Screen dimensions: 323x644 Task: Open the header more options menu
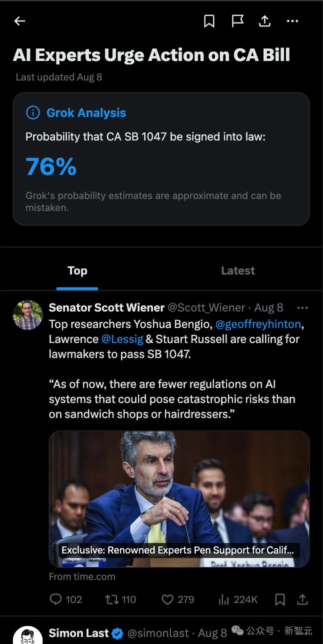(292, 21)
